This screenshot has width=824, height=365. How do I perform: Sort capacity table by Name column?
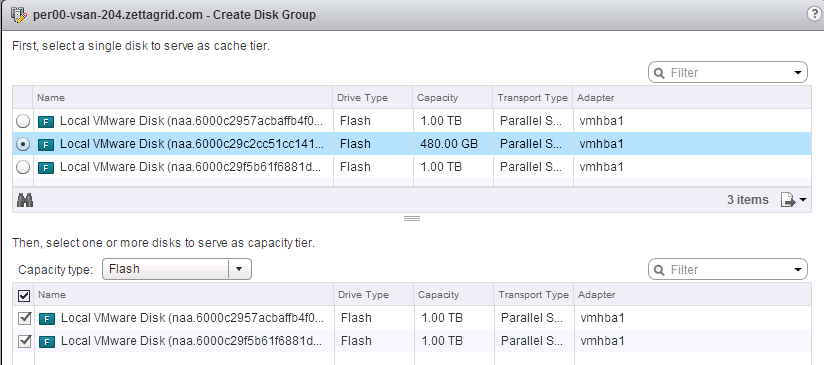(183, 295)
